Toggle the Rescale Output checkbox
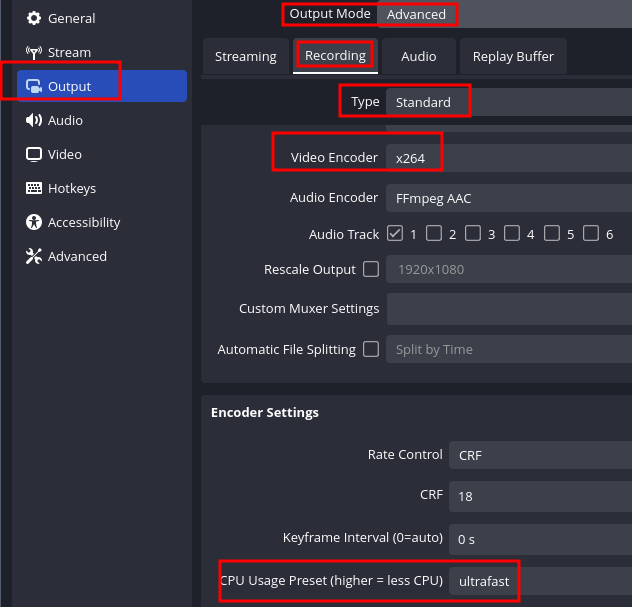The width and height of the screenshot is (632, 607). 371,269
